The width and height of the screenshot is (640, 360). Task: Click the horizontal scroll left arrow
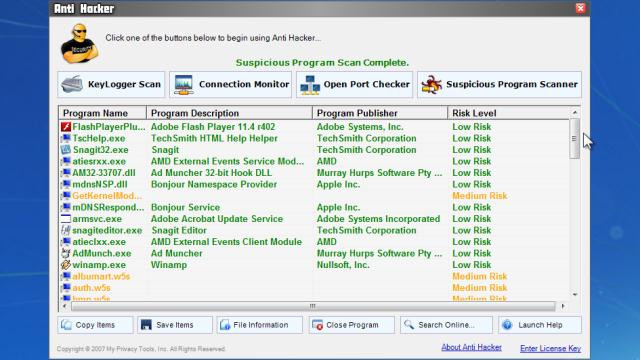(64, 306)
